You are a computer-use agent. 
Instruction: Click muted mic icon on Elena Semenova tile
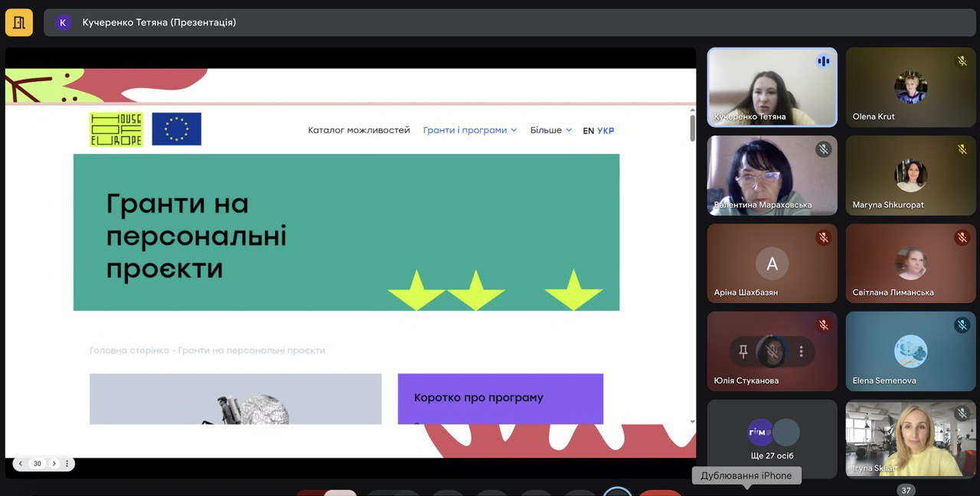pos(962,325)
